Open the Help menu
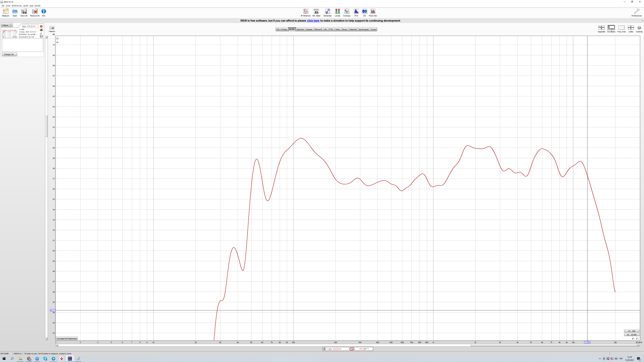This screenshot has height=362, width=644. (x=32, y=6)
